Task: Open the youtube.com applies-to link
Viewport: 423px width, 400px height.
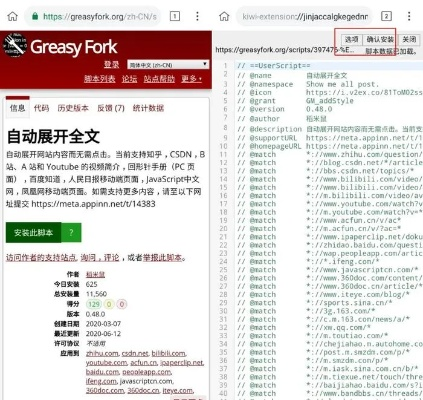Action: pyautogui.click(x=106, y=363)
